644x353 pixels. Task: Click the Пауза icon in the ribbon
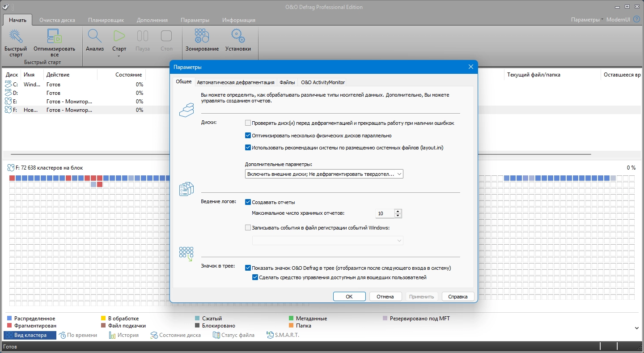(x=143, y=36)
